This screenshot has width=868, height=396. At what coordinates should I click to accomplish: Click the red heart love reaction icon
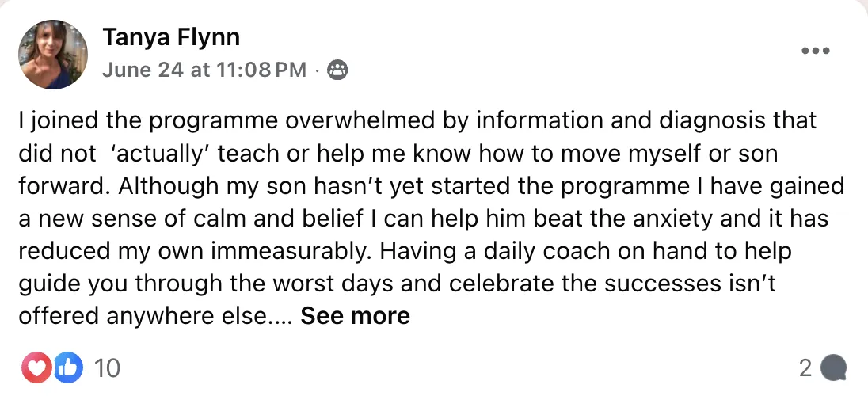pyautogui.click(x=36, y=367)
